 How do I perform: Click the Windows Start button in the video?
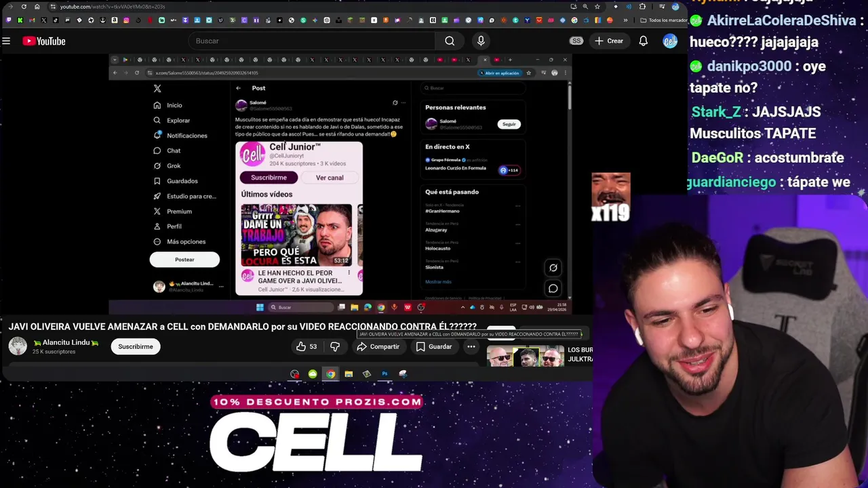pyautogui.click(x=260, y=307)
